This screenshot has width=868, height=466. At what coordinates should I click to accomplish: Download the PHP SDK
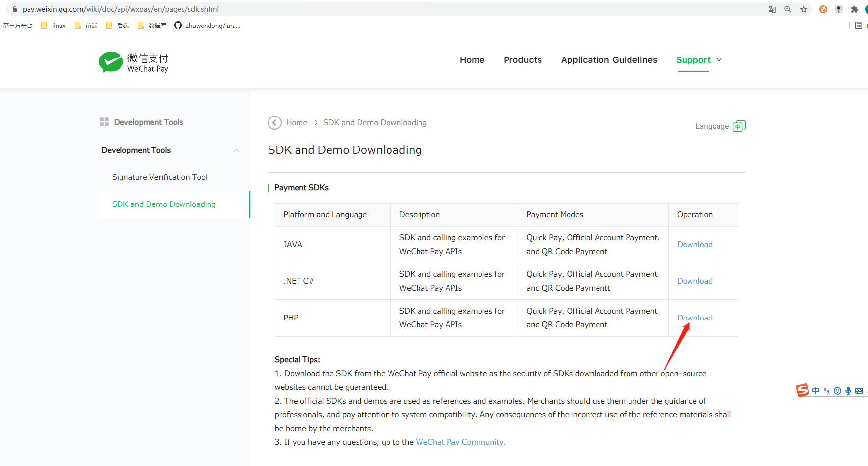point(695,318)
